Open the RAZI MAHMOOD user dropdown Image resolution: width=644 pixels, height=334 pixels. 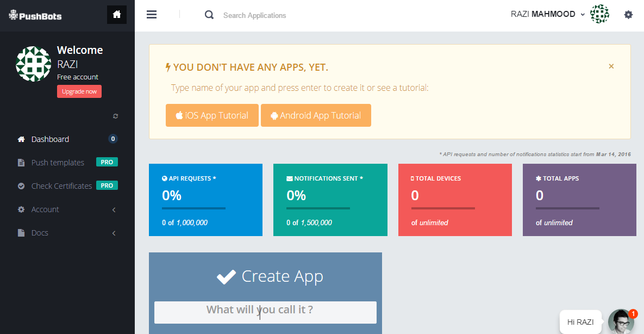pyautogui.click(x=547, y=14)
